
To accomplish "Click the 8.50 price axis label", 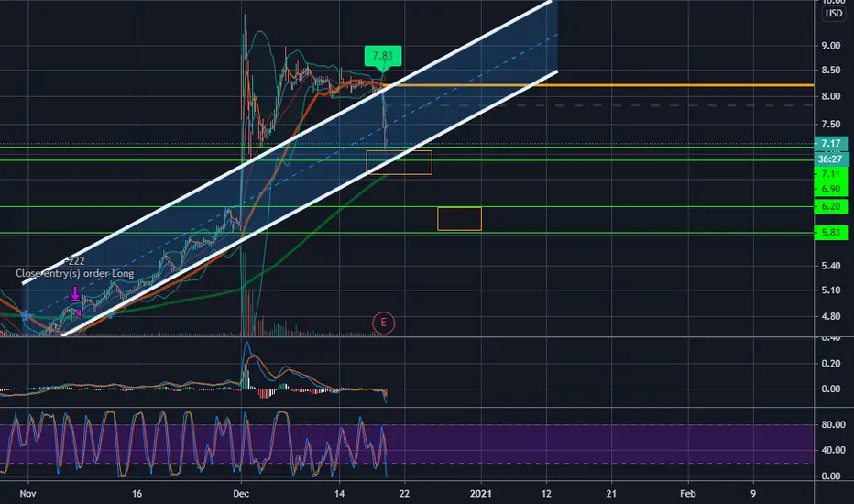I will [830, 71].
